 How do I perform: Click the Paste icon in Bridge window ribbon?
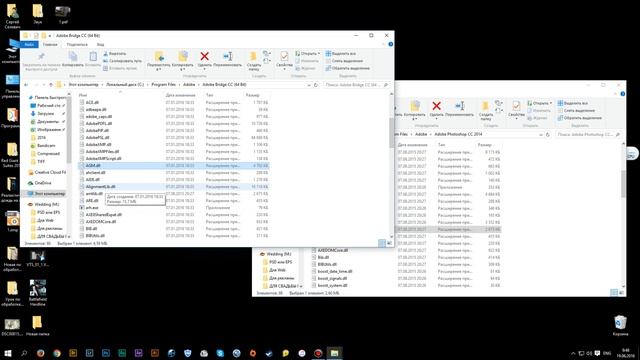coord(93,56)
